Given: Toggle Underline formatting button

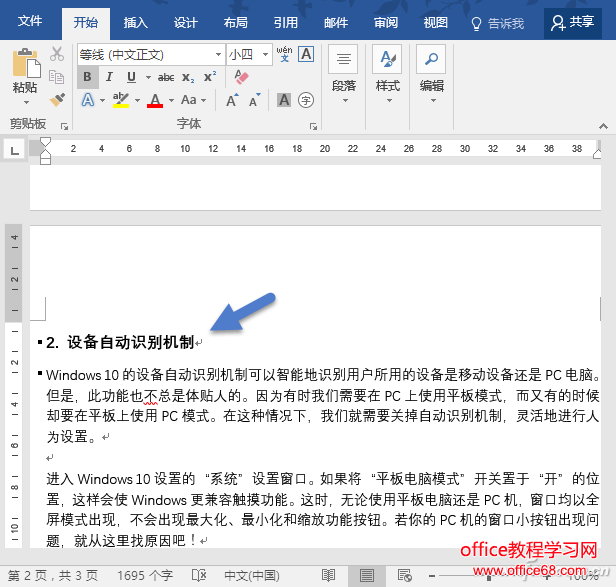Looking at the screenshot, I should 131,77.
